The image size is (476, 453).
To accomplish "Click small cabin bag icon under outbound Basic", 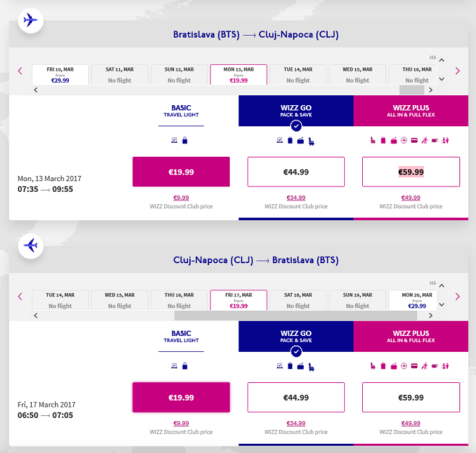I will tap(185, 140).
